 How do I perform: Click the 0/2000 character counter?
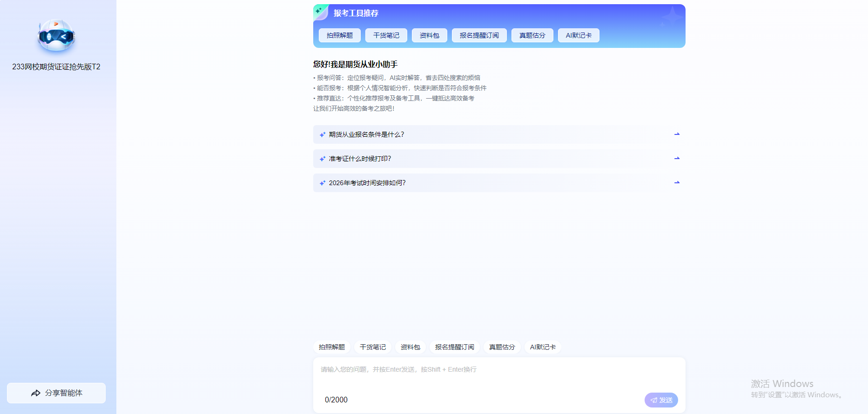coord(336,400)
